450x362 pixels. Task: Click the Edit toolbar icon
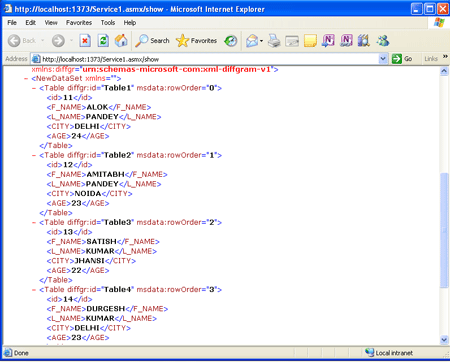point(292,41)
